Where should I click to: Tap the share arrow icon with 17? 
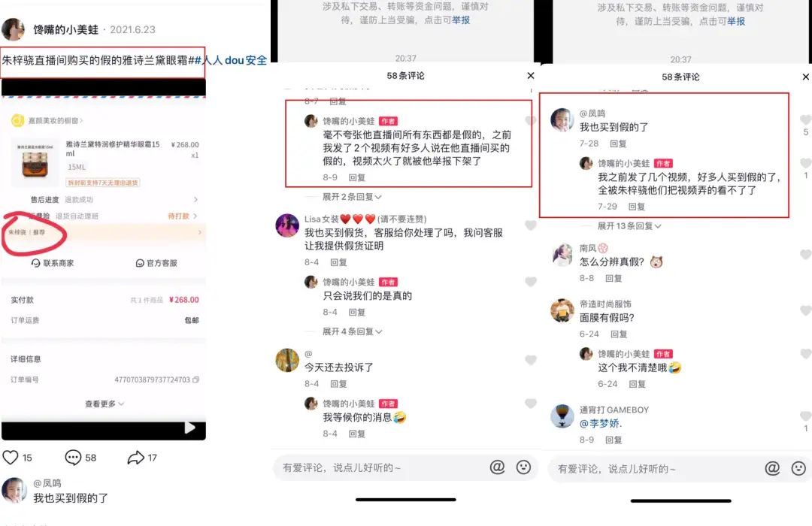coord(135,457)
